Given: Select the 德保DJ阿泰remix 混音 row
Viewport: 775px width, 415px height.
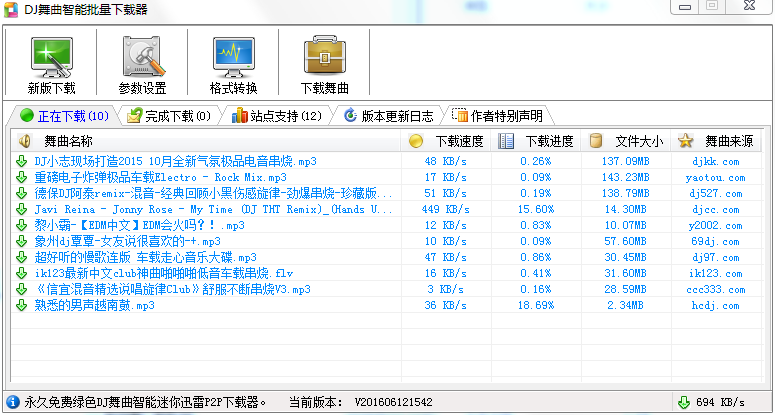Looking at the screenshot, I should click(387, 193).
